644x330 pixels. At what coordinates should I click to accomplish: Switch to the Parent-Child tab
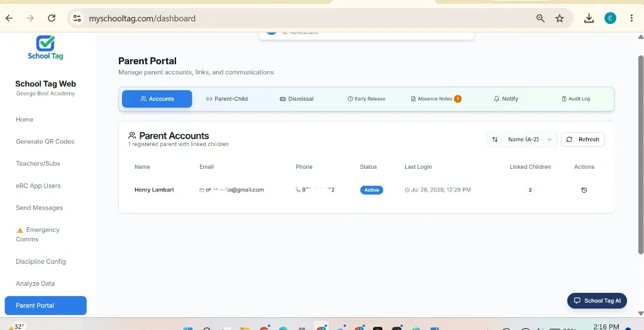pyautogui.click(x=226, y=99)
